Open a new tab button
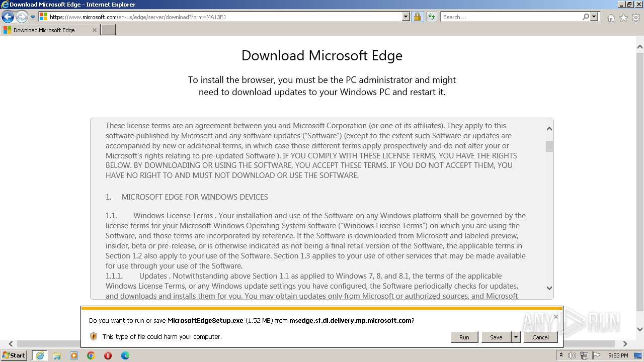 [x=108, y=30]
